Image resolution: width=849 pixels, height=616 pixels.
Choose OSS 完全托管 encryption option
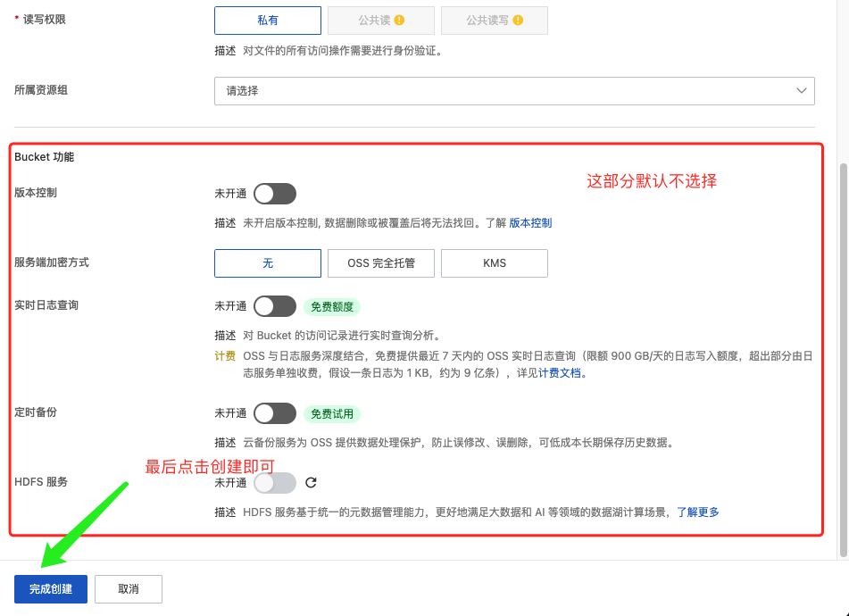[381, 263]
